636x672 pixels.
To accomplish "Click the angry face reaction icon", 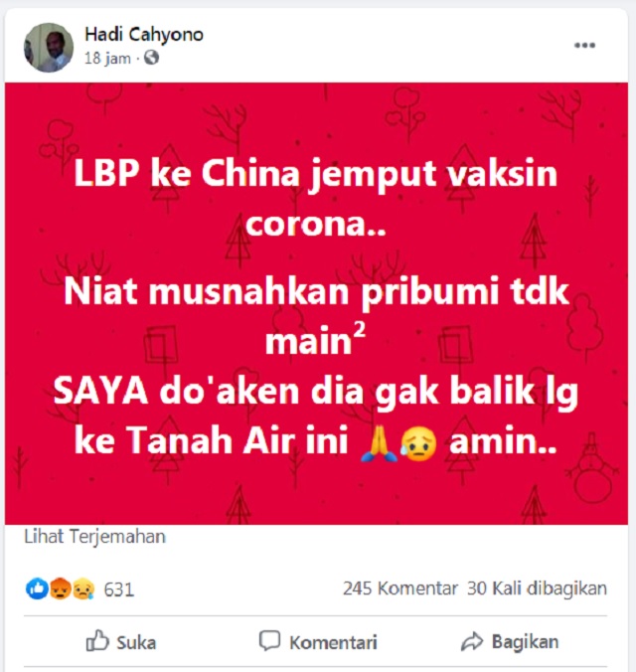I will (x=60, y=588).
